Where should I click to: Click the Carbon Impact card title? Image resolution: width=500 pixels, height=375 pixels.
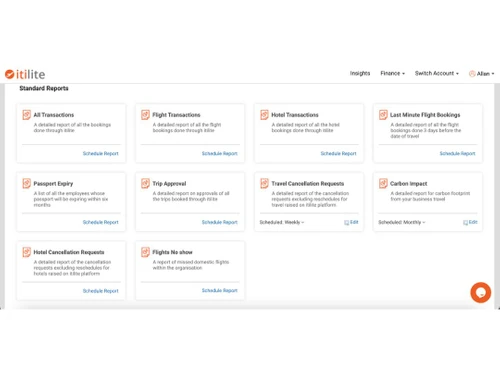409,184
